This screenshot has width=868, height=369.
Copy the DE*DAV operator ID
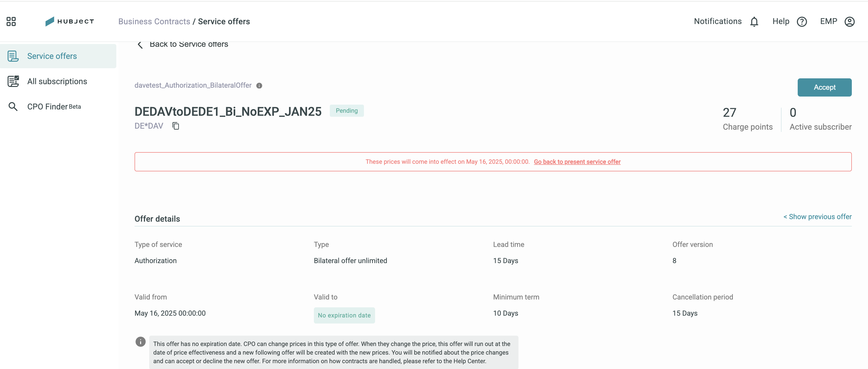[x=176, y=126]
